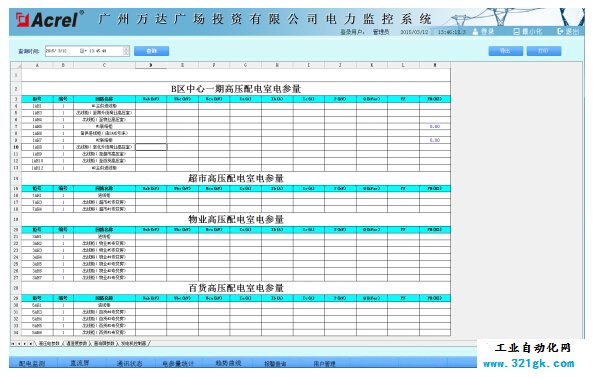Switch to the second worksheet tab
This screenshot has width=594, height=378.
coord(77,344)
